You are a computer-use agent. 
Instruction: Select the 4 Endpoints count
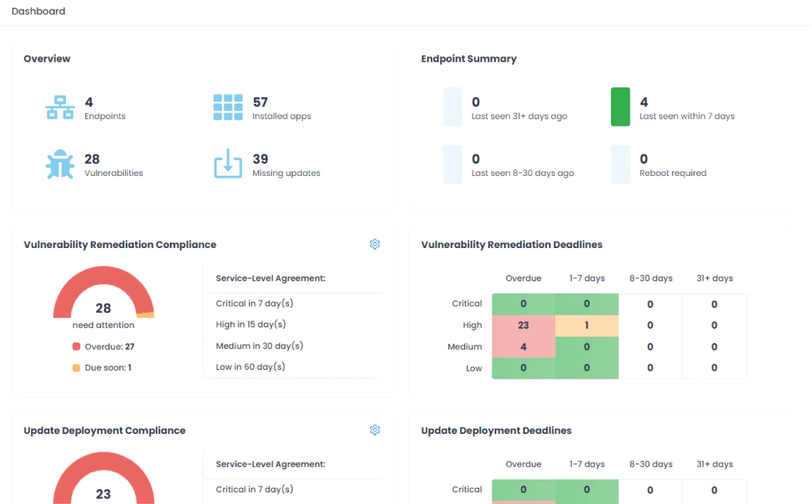pos(89,102)
